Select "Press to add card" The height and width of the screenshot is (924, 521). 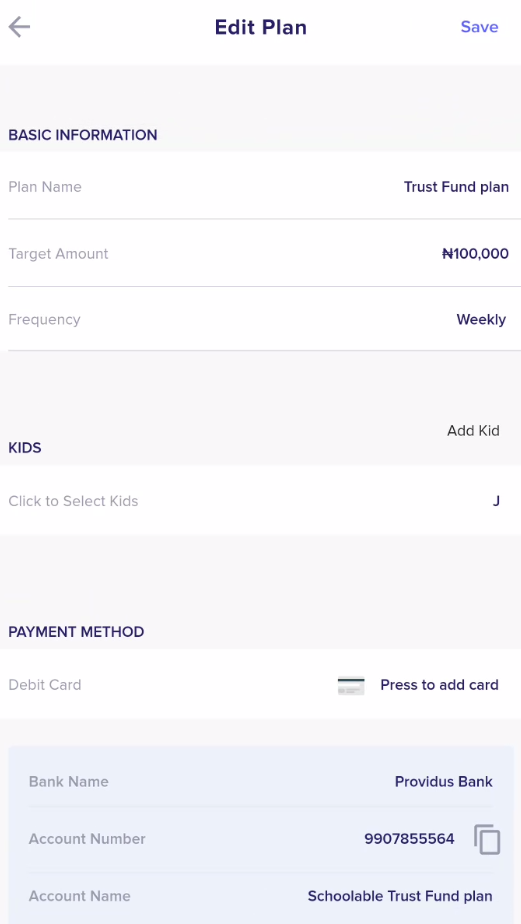pyautogui.click(x=439, y=685)
